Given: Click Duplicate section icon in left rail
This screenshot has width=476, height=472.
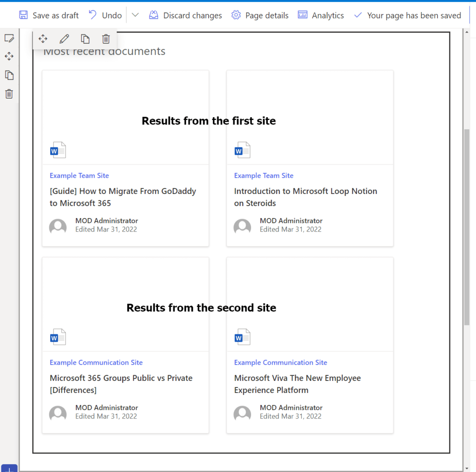Looking at the screenshot, I should pos(9,75).
